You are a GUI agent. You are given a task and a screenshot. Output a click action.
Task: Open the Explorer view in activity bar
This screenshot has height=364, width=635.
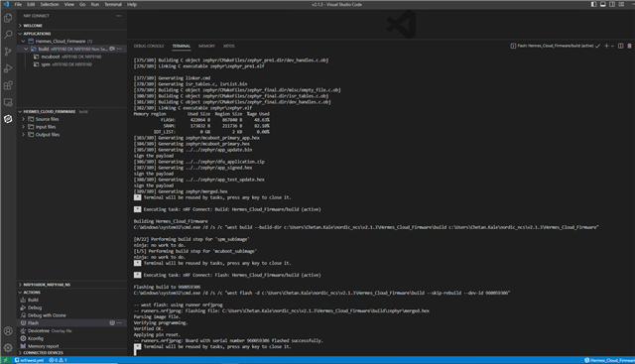point(8,18)
